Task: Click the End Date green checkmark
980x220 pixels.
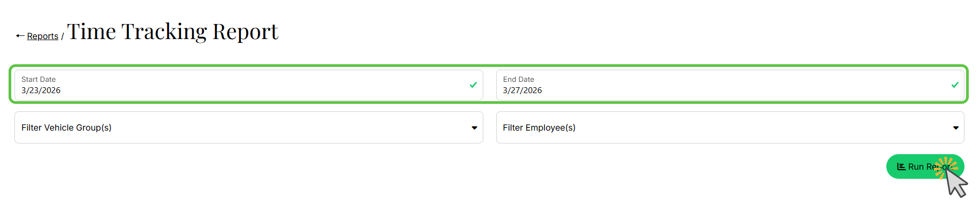Action: tap(955, 85)
